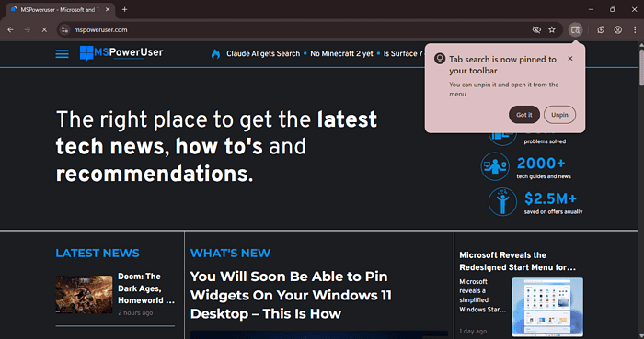
Task: Click the Tab search toolbar icon
Action: (575, 30)
